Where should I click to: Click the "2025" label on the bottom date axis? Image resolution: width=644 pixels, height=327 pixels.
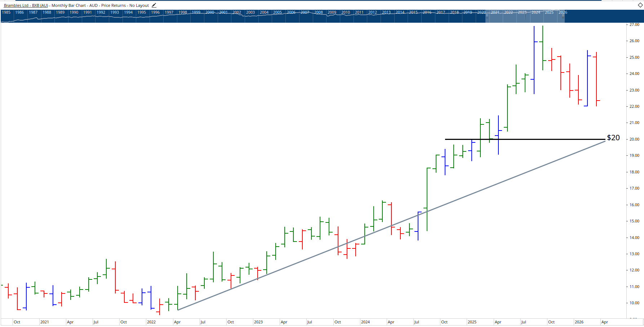pos(472,322)
